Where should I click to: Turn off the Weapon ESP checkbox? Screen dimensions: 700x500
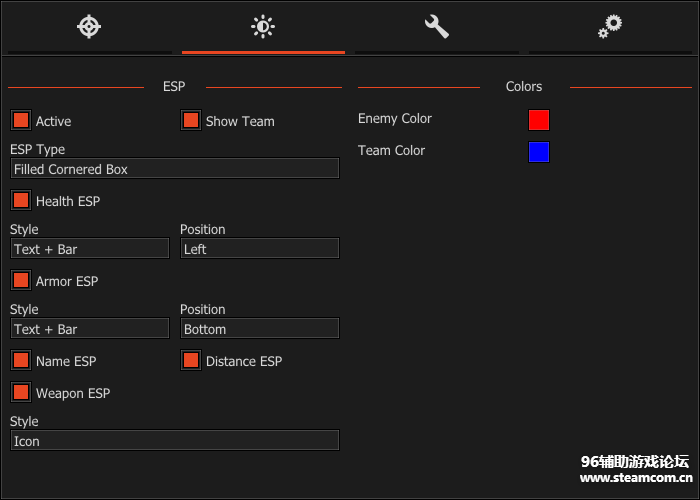[x=21, y=393]
